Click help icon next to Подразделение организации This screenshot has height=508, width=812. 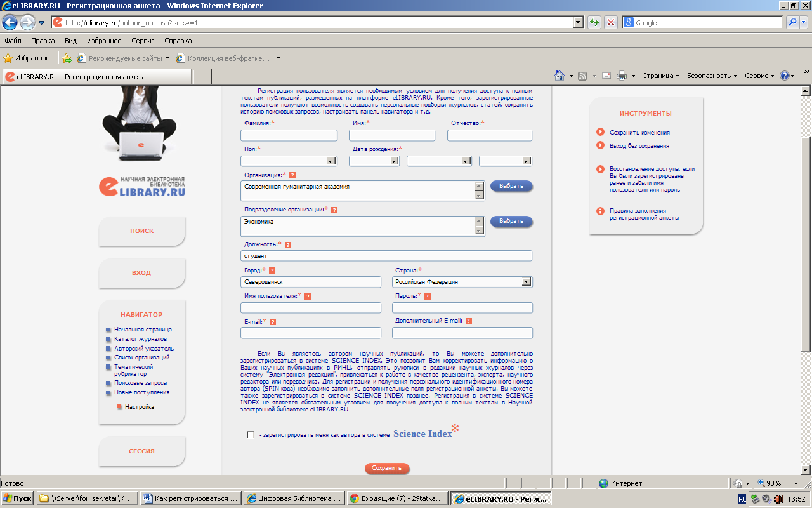pyautogui.click(x=334, y=210)
